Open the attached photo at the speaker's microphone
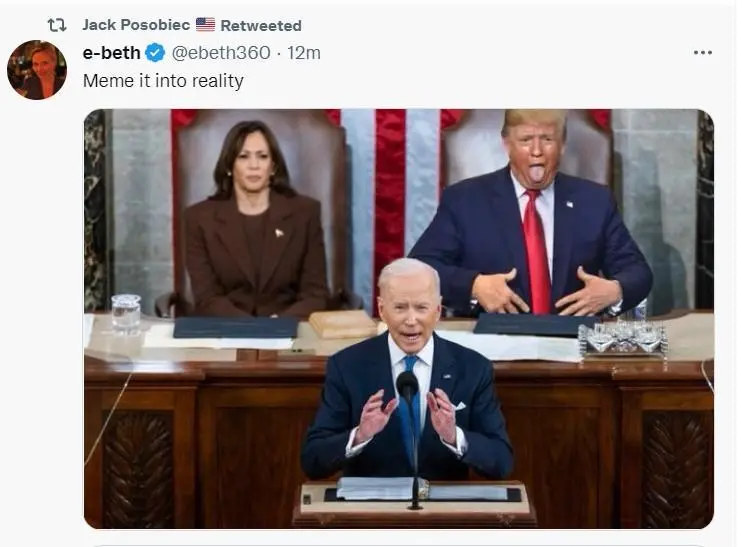This screenshot has width=743, height=547. (x=408, y=385)
